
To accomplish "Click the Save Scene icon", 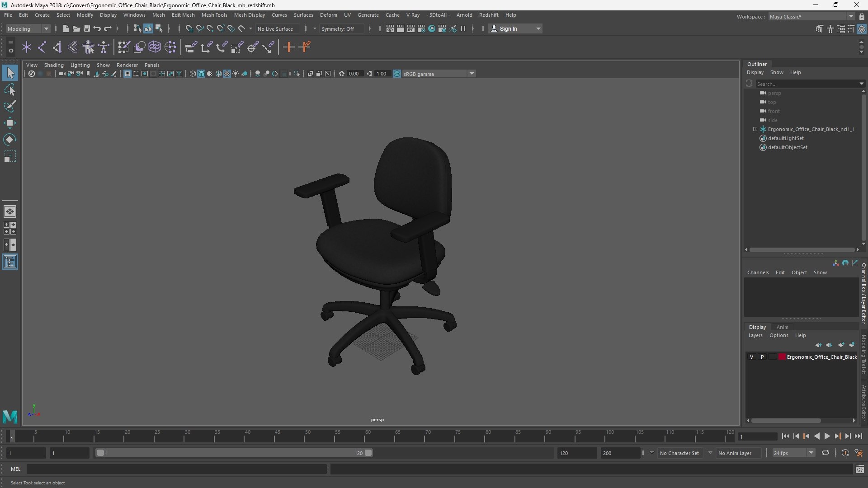I will pos(86,28).
